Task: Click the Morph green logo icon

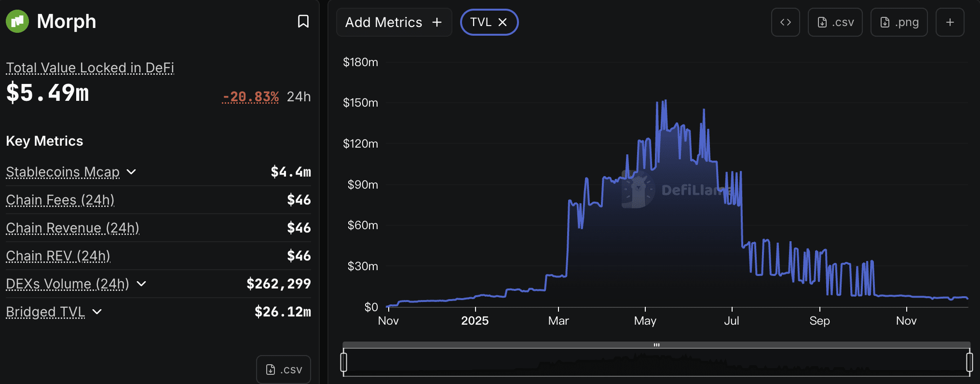Action: [x=17, y=21]
